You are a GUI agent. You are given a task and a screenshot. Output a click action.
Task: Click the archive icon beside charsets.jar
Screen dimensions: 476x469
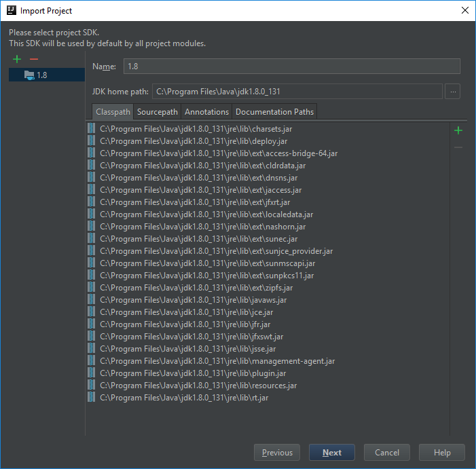pyautogui.click(x=91, y=128)
